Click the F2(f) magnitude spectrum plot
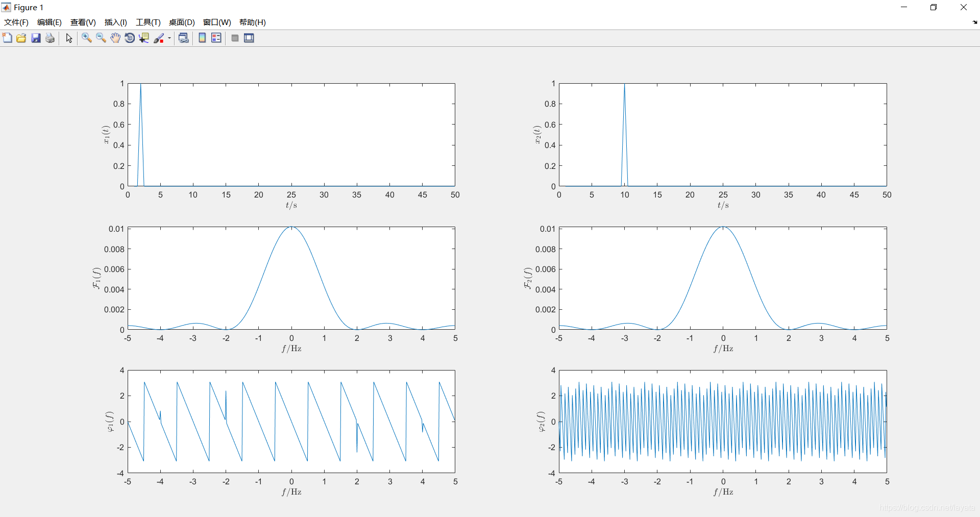This screenshot has height=517, width=980. (x=723, y=278)
